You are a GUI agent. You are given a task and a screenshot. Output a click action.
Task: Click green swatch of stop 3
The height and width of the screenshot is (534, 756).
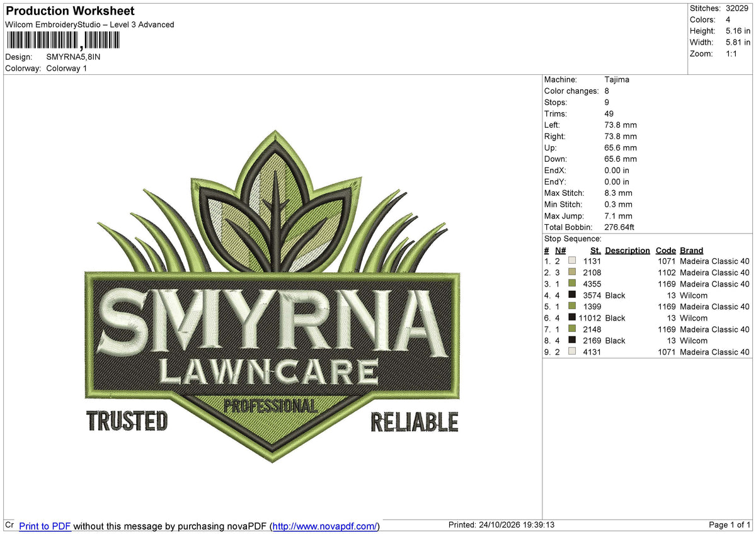(572, 284)
